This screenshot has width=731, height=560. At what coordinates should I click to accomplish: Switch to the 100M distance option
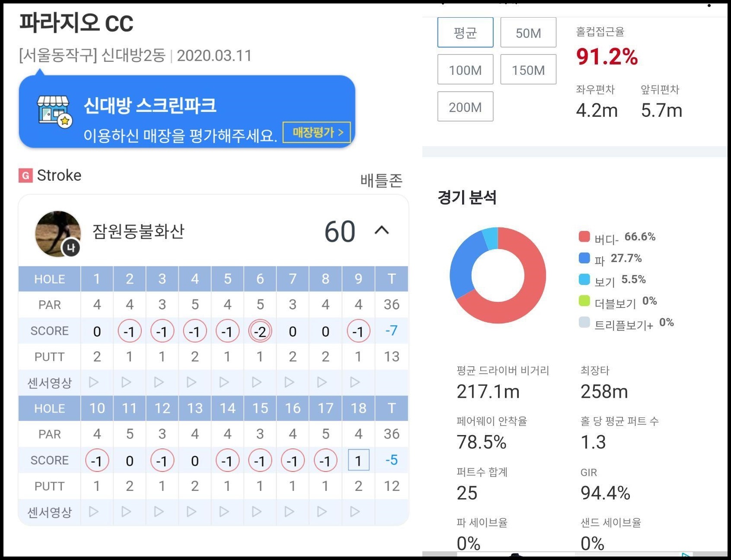click(x=465, y=70)
